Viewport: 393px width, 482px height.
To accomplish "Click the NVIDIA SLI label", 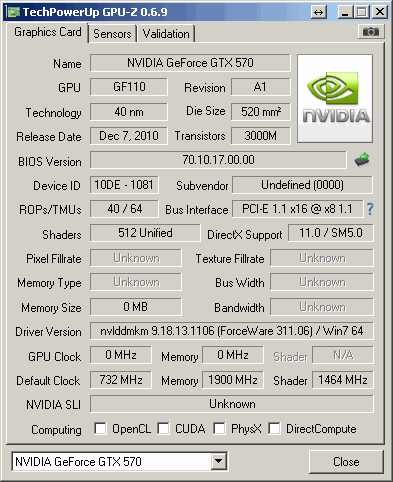I will (x=53, y=405).
